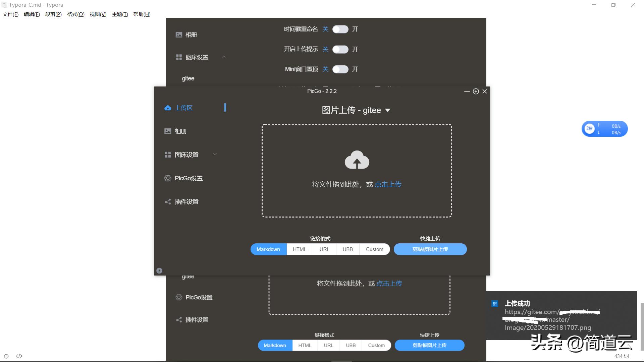This screenshot has width=644, height=362.
Task: Click the Typora sidebar circle icon
Action: point(6,356)
